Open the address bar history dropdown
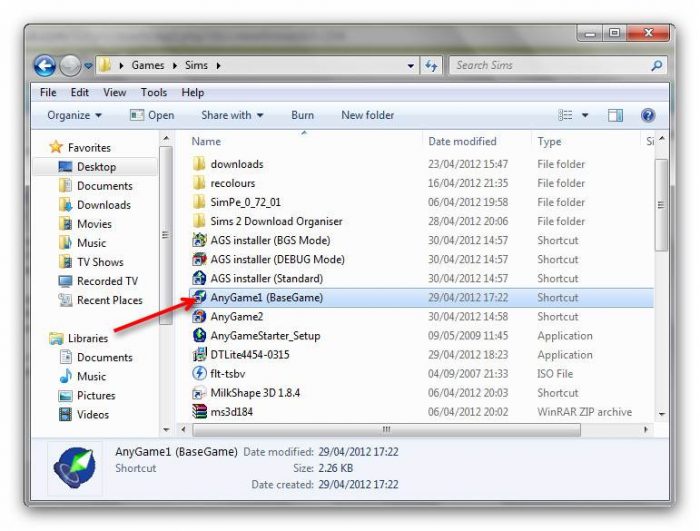This screenshot has height=531, width=700. (410, 66)
